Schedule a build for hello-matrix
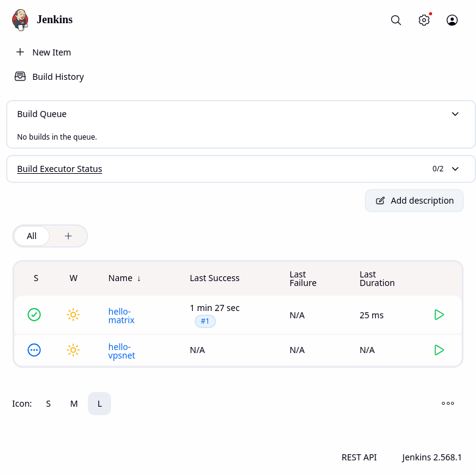 [439, 315]
